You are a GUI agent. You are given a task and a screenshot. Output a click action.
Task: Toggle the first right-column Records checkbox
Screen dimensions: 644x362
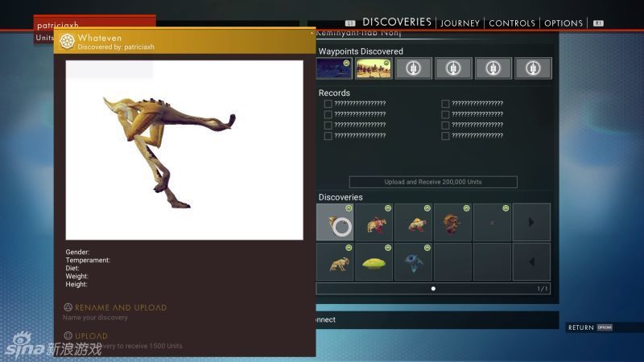(445, 103)
